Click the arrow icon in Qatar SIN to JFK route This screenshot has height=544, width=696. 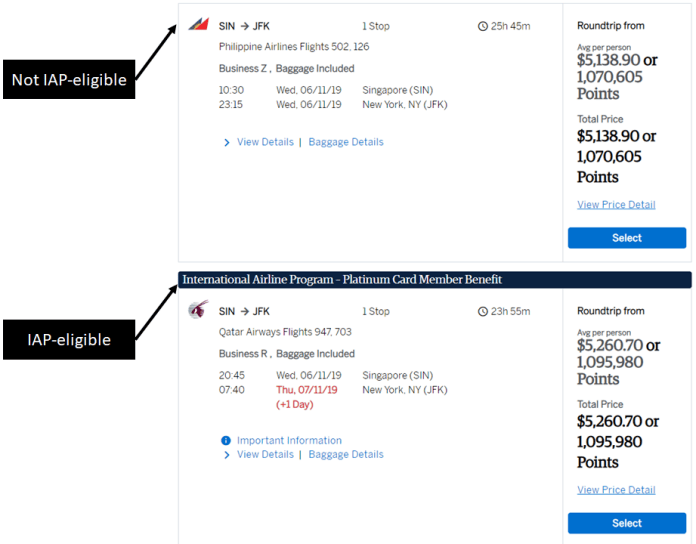245,311
